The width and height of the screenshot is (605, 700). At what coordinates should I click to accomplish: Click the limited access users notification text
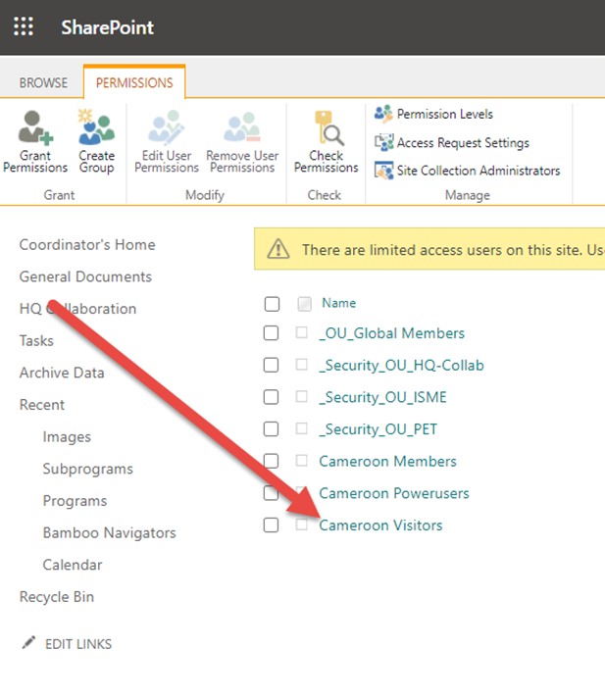[453, 250]
